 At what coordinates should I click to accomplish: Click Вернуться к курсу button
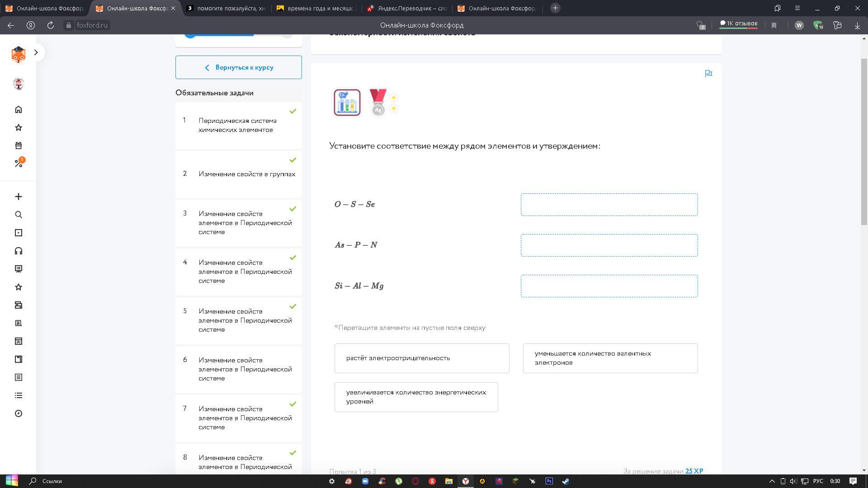pos(238,67)
